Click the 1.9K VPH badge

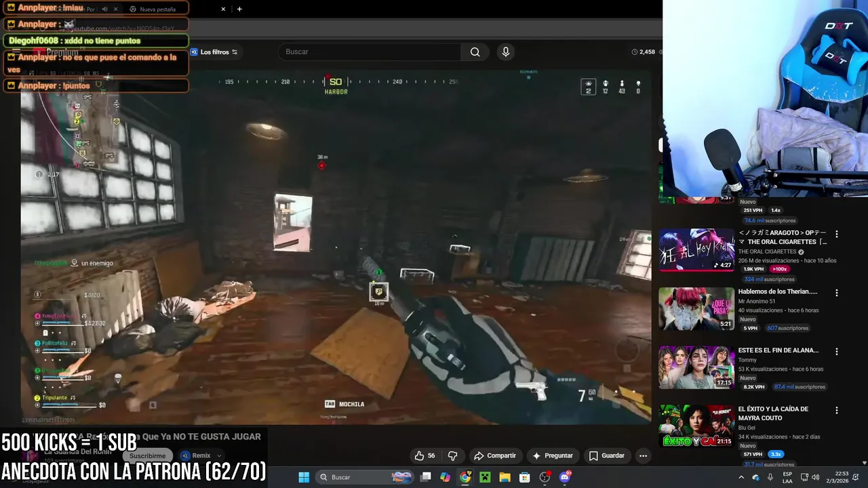753,269
